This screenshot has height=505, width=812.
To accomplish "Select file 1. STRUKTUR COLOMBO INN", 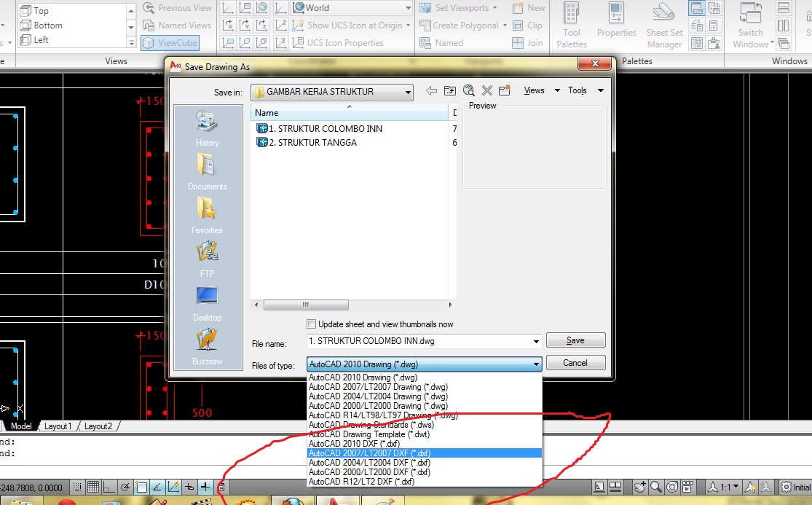I will point(320,128).
